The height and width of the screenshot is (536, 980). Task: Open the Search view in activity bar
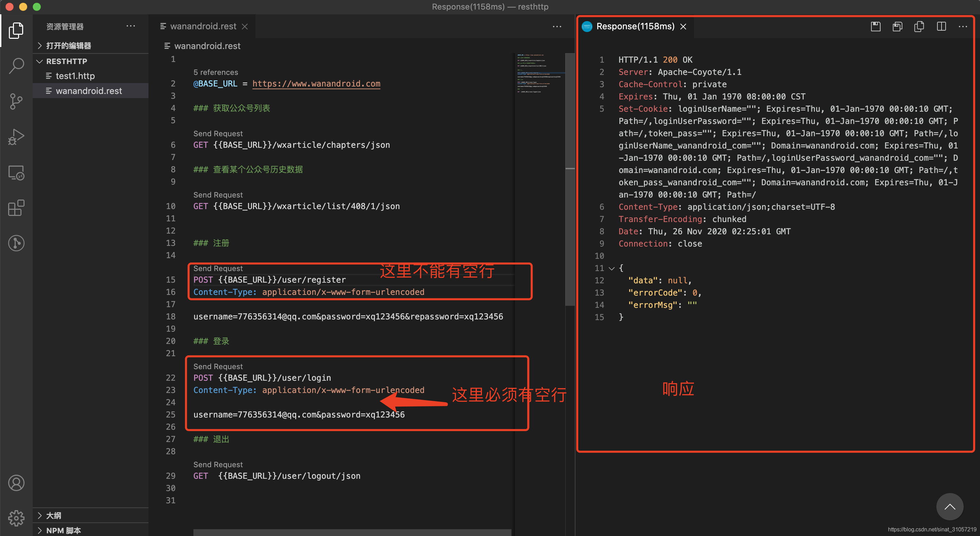point(16,66)
